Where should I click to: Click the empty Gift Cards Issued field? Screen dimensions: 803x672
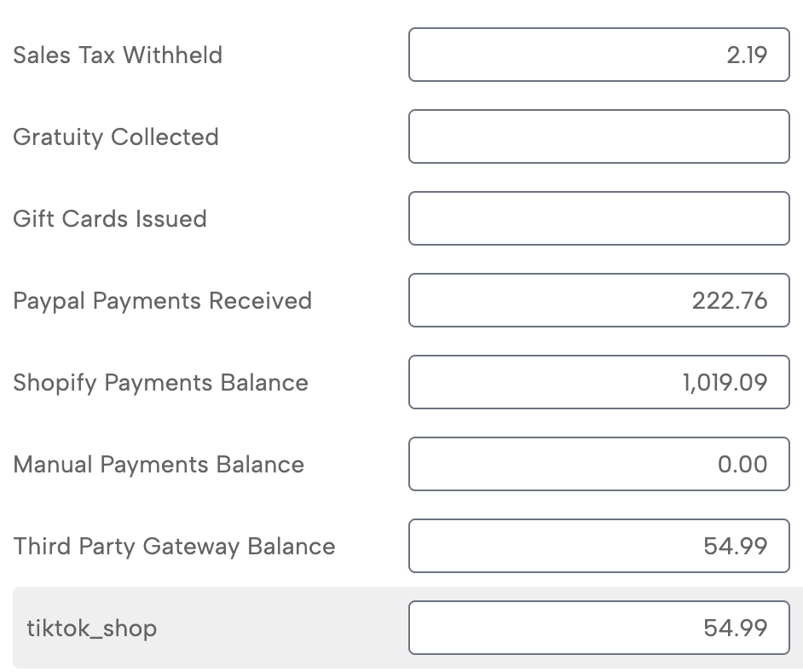coord(598,218)
